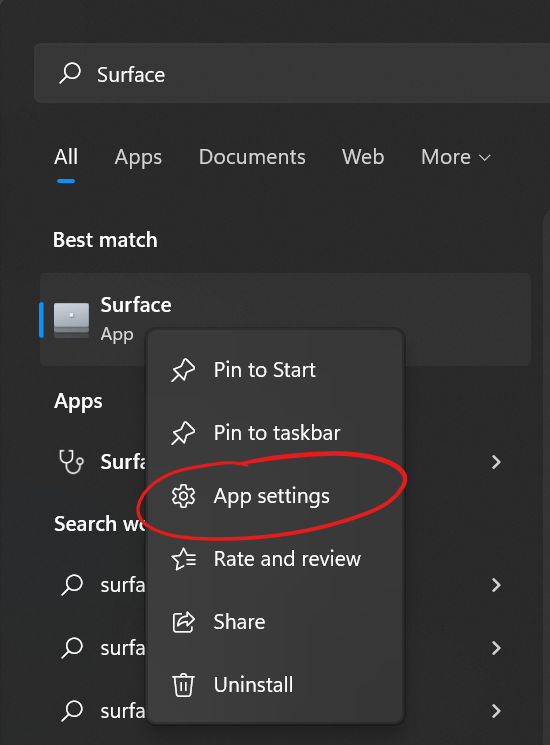Click the Surface app laptop icon
550x745 pixels.
pos(71,320)
